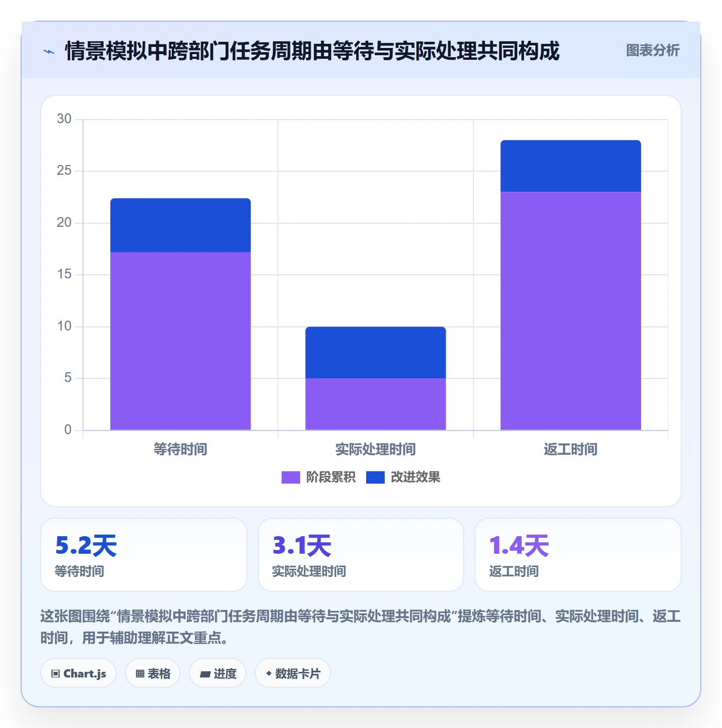This screenshot has height=728, width=722.
Task: Click the diamond icon in 数据卡片 chip
Action: coord(269,673)
